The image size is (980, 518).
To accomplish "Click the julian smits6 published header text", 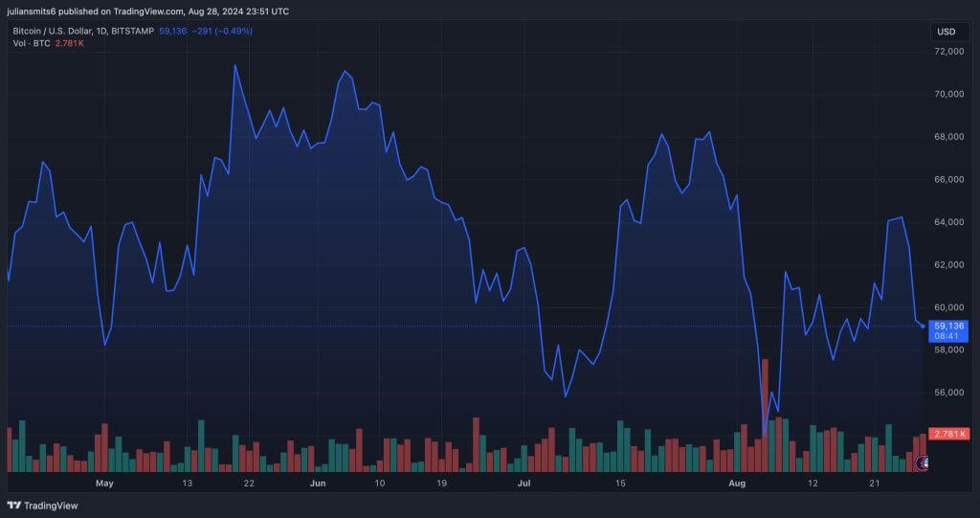I will 148,11.
